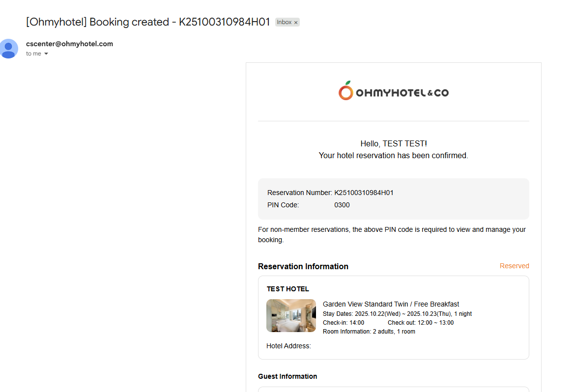Click the Reservation Information section heading

[303, 267]
